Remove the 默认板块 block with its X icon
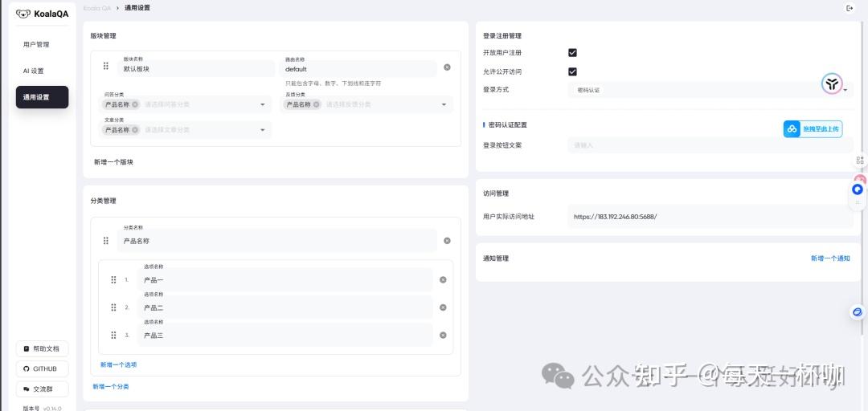 tap(447, 67)
